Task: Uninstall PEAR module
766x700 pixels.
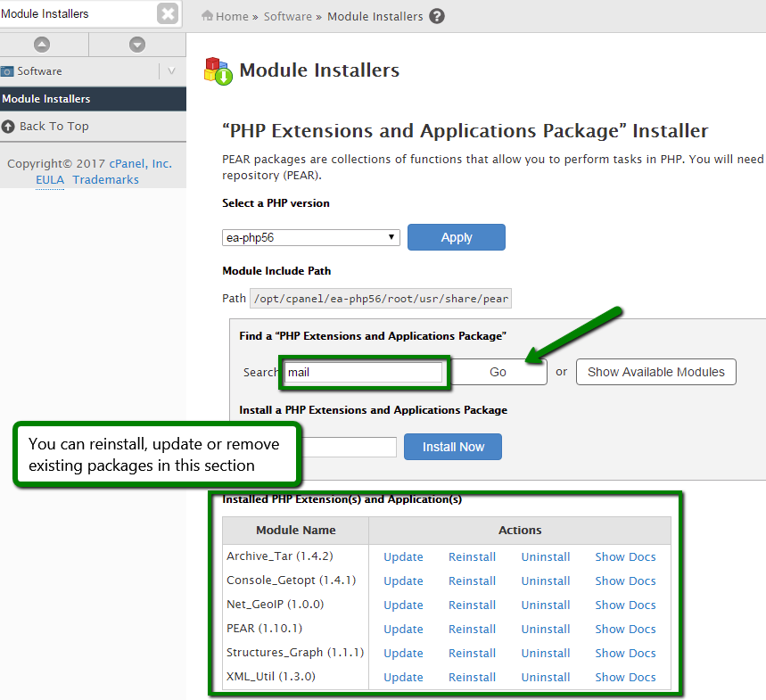Action: (x=545, y=630)
